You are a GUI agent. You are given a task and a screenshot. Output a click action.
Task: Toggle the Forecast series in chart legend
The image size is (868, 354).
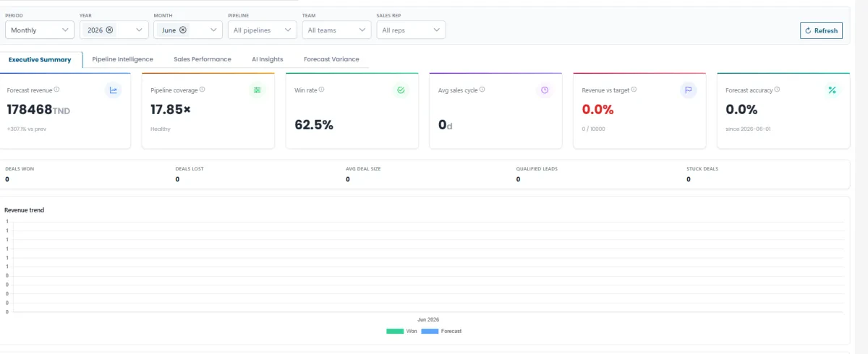pos(441,331)
